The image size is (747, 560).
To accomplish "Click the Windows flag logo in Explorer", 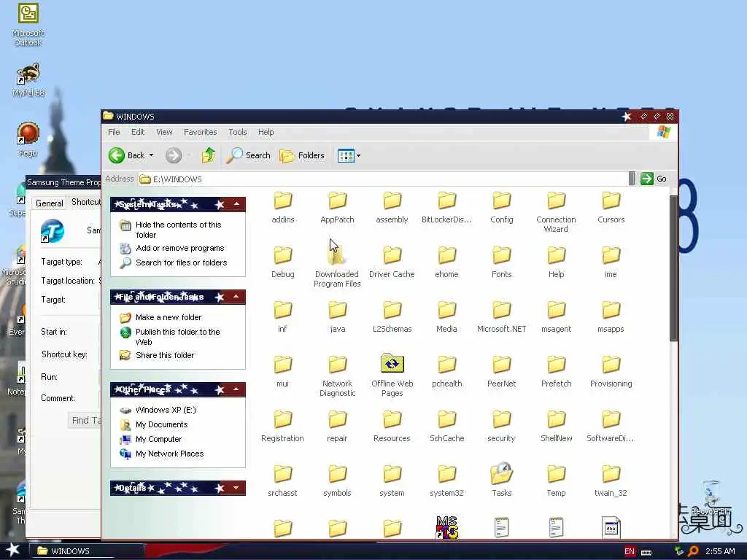I will click(x=664, y=132).
